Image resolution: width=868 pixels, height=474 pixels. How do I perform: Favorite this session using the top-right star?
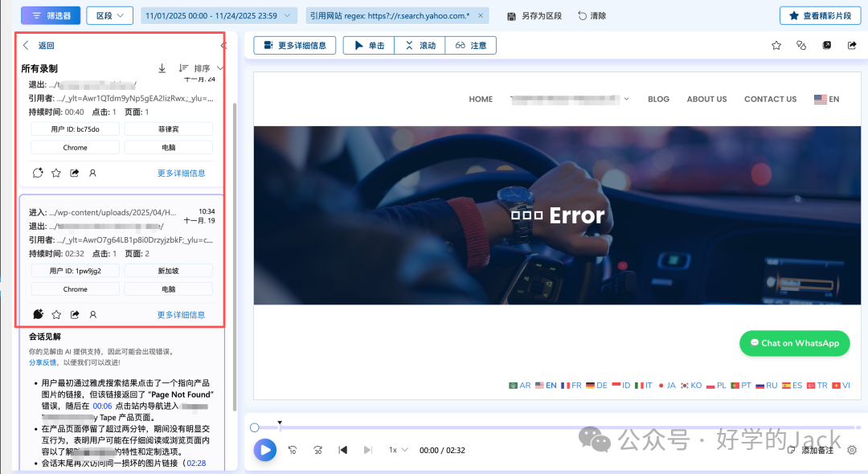(776, 45)
